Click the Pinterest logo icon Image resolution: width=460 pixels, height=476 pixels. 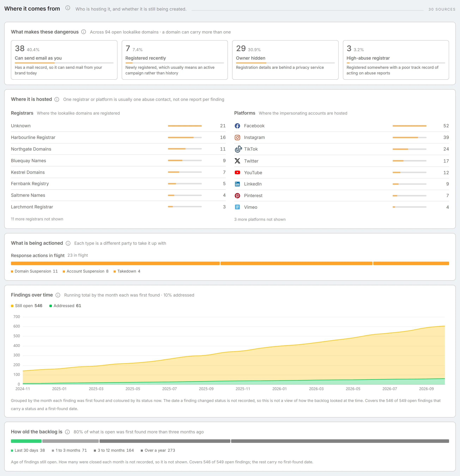point(237,196)
